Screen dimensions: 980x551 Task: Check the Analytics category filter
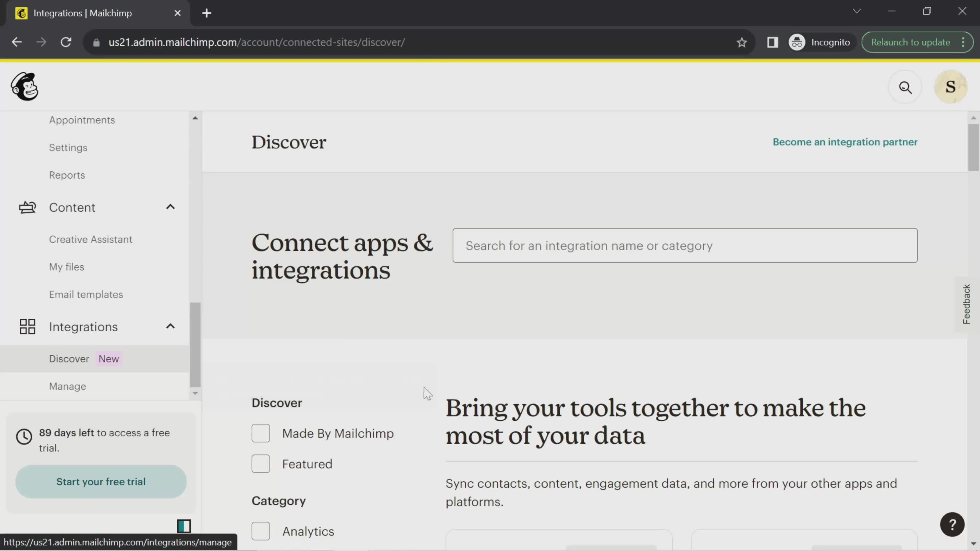click(x=261, y=531)
